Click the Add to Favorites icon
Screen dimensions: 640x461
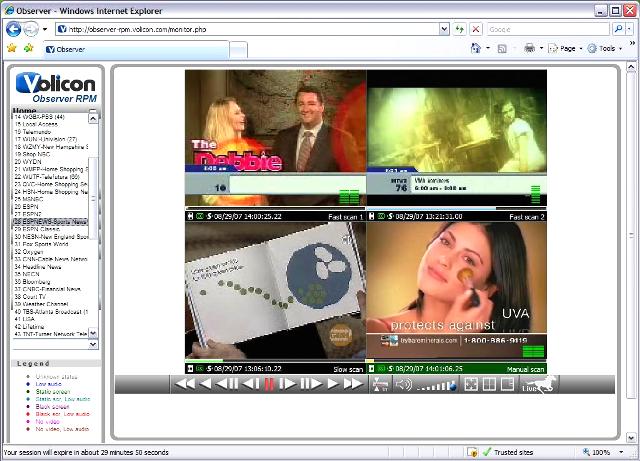pos(29,49)
